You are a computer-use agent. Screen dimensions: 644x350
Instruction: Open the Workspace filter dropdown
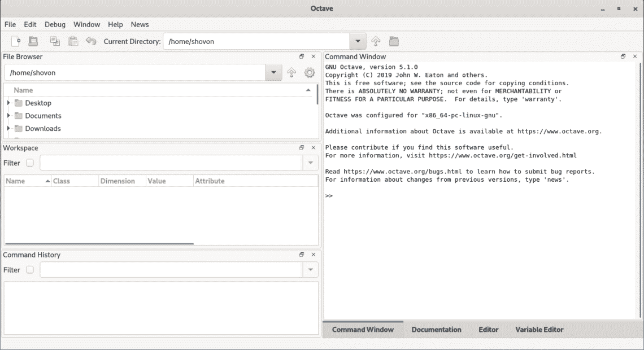(311, 163)
